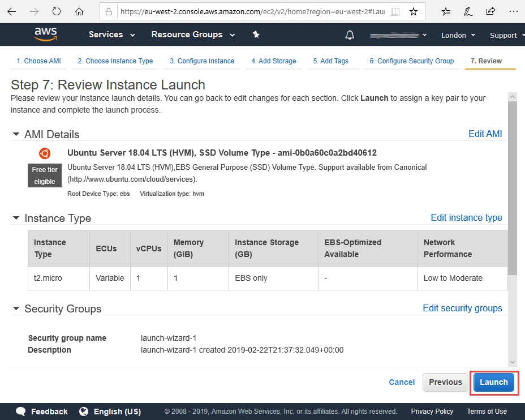Click the browser address bar URL
Viewport: 525px width, 420px height.
[252, 12]
